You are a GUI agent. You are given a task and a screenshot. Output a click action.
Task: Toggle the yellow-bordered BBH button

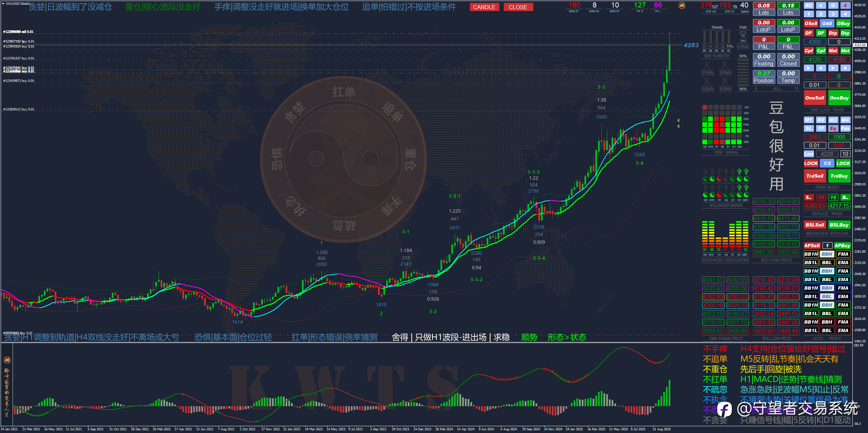pos(827,254)
